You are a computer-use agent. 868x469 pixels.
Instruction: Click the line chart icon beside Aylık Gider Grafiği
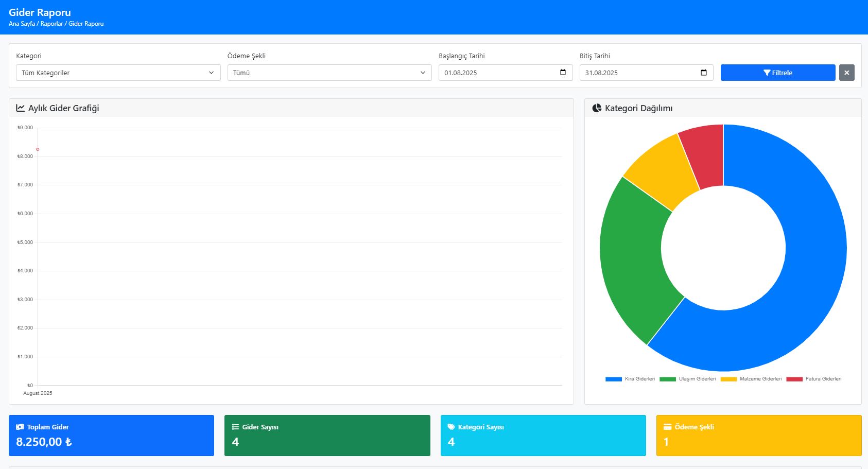[21, 108]
